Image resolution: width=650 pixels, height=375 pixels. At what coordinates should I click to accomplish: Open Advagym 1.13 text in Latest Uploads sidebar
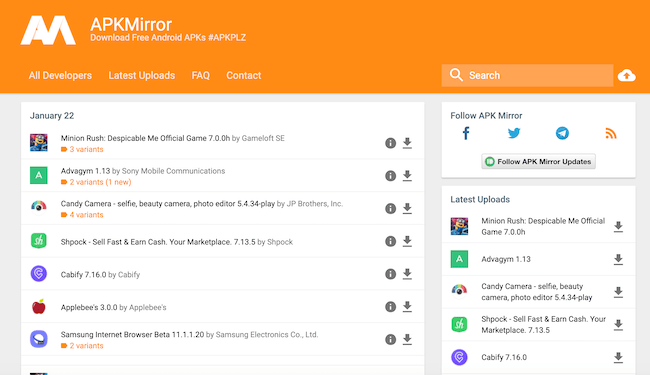tap(506, 259)
